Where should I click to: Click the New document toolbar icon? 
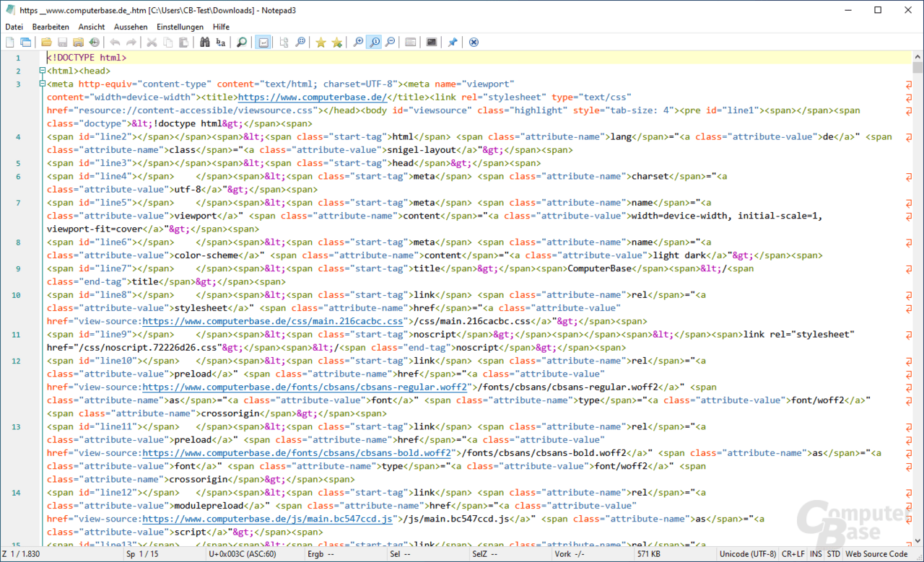point(10,43)
